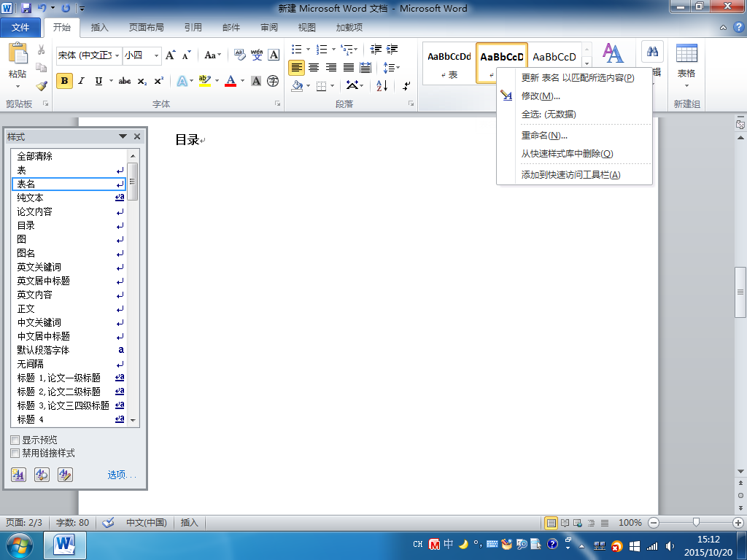
Task: Select the Format Painter brush
Action: click(x=42, y=86)
